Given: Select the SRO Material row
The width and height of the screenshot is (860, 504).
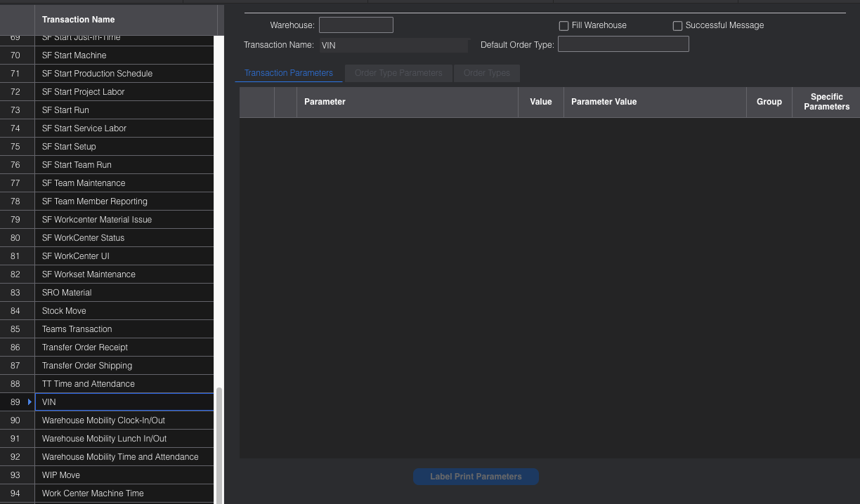Looking at the screenshot, I should tap(124, 293).
